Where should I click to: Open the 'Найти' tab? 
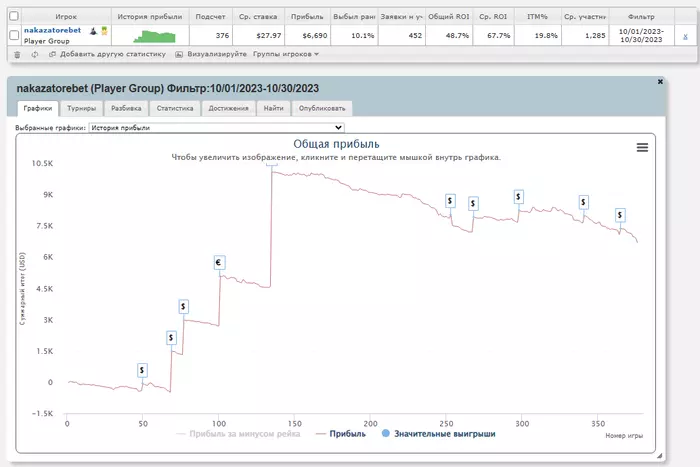pos(273,108)
